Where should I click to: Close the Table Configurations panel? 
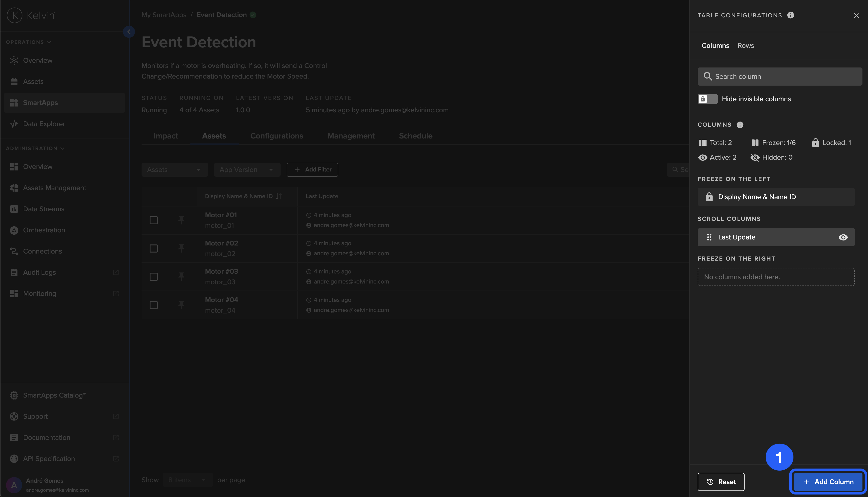point(856,15)
